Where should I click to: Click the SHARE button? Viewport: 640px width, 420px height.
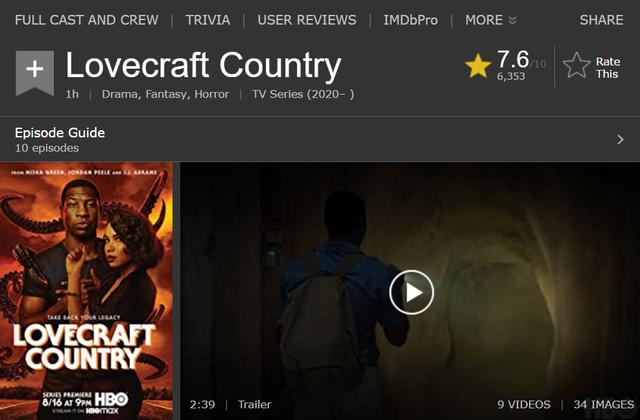tap(601, 20)
